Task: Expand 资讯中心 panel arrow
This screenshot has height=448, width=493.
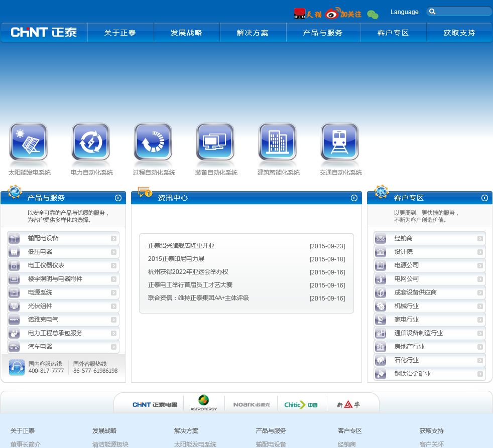Action: pyautogui.click(x=354, y=198)
